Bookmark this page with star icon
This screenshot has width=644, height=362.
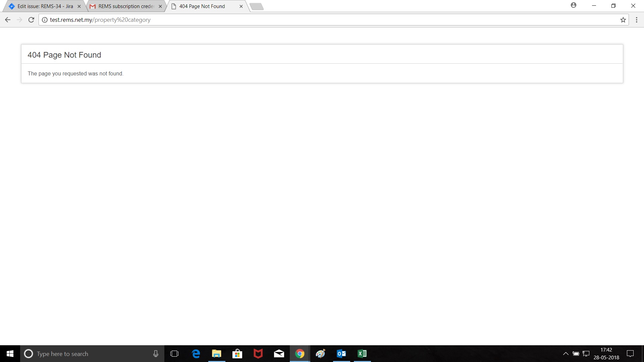623,20
